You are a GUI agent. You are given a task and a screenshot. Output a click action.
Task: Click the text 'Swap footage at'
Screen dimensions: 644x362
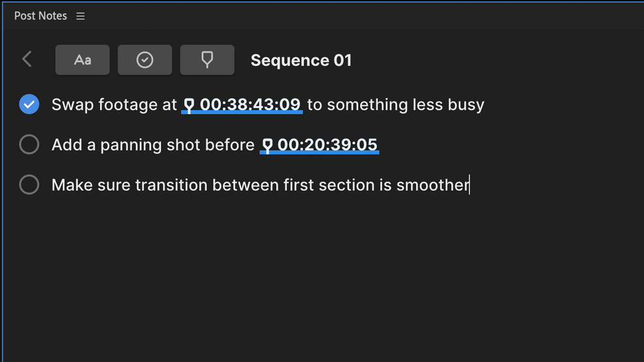click(x=114, y=104)
